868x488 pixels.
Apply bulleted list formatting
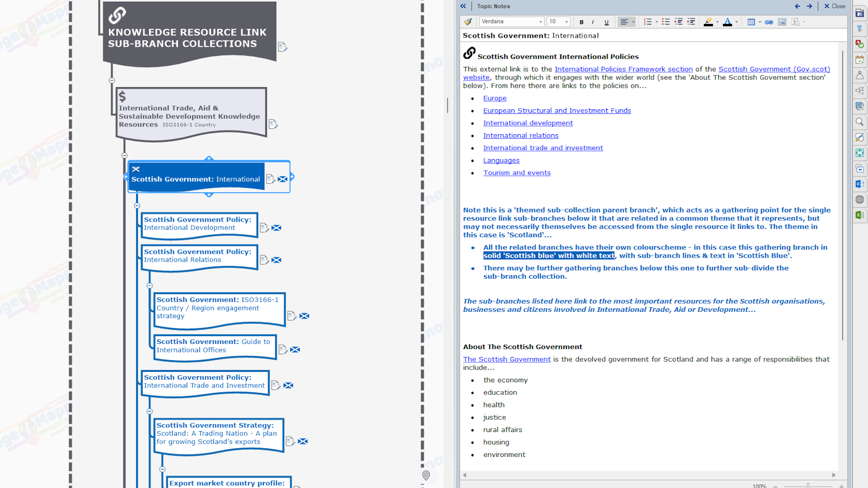(665, 22)
